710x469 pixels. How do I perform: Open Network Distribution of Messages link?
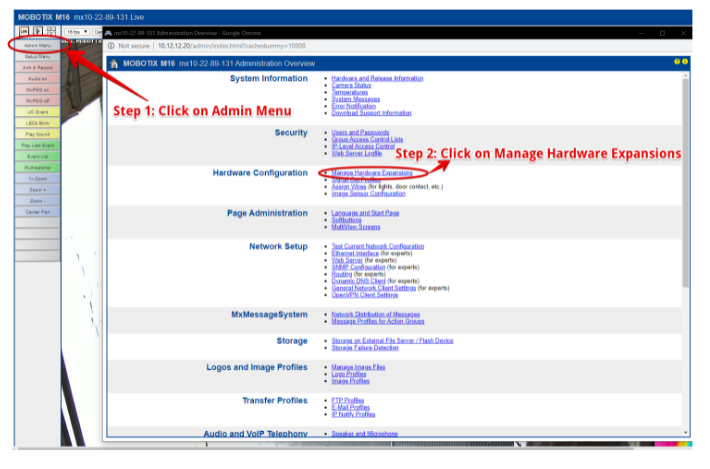[375, 314]
